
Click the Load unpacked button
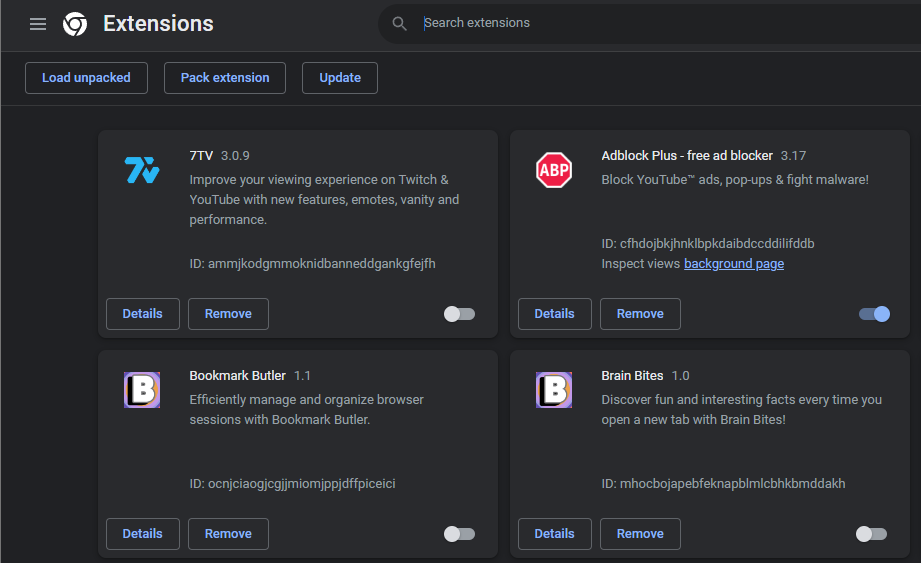86,78
